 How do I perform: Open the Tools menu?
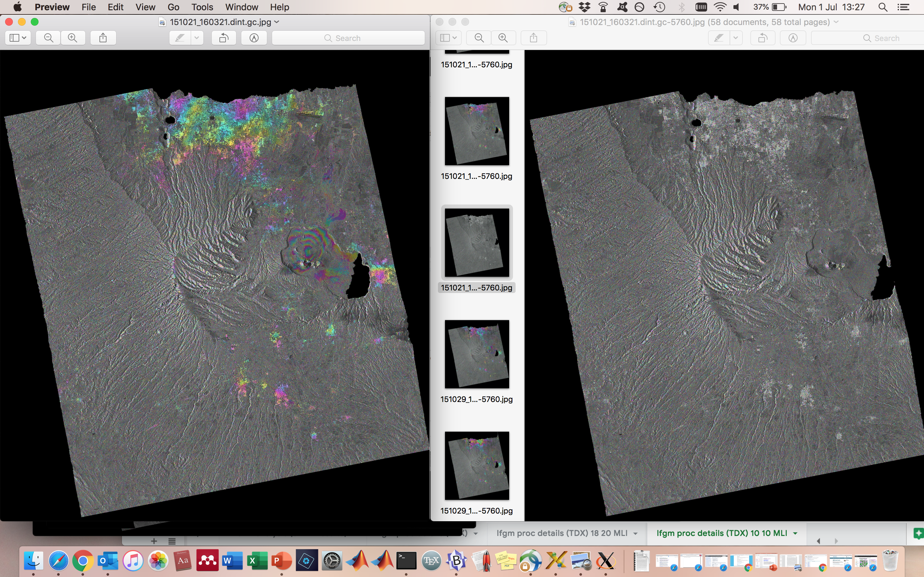[x=202, y=7]
